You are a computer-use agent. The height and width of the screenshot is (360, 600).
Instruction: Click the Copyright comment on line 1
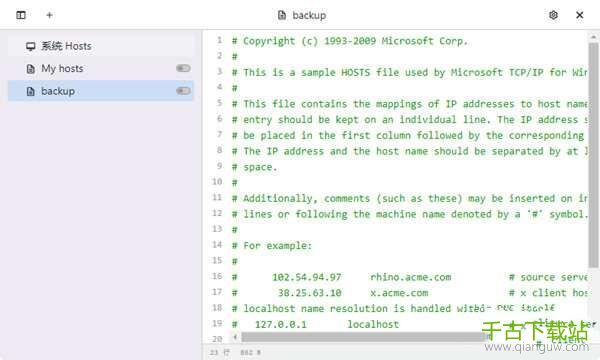click(350, 41)
